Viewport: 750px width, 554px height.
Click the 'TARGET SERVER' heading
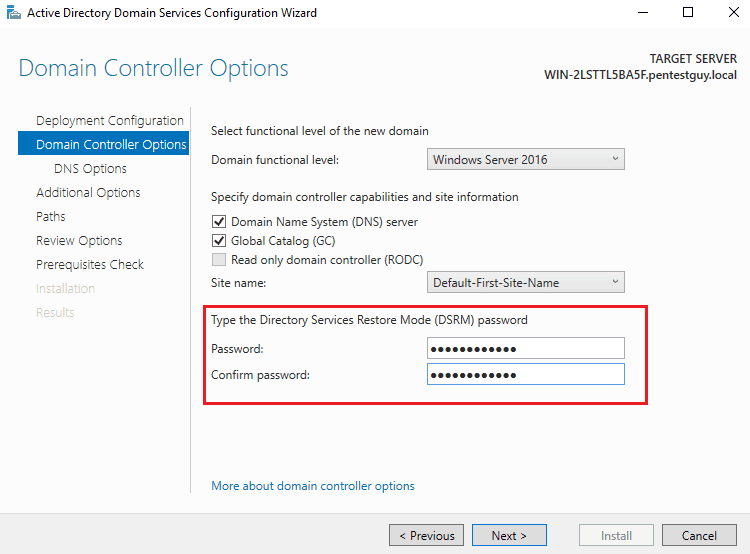693,58
